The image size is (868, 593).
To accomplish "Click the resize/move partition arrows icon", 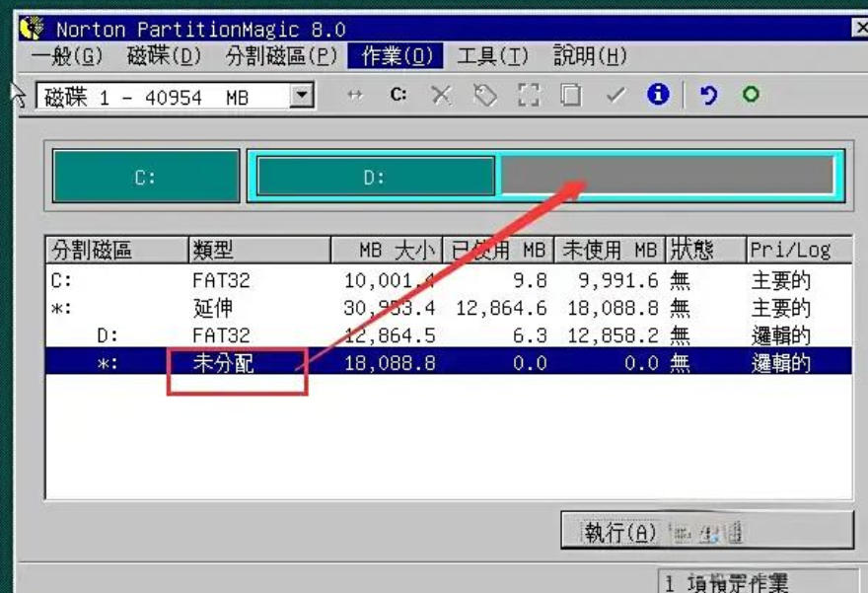I will 355,96.
